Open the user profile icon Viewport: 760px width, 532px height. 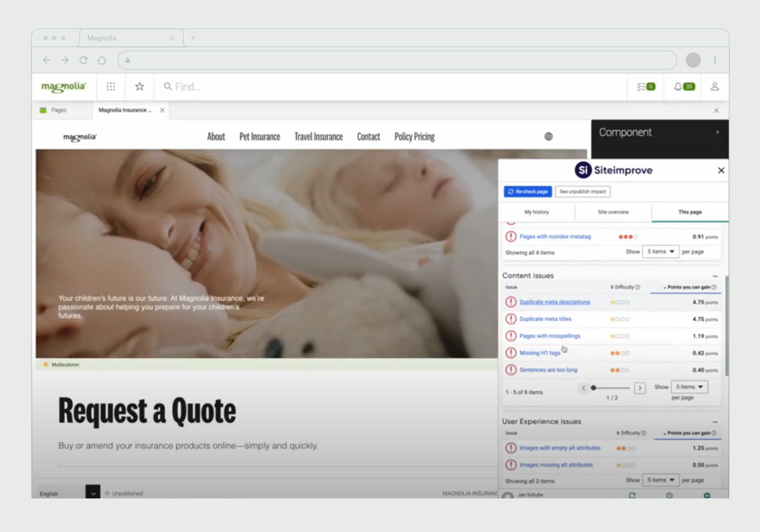click(714, 87)
